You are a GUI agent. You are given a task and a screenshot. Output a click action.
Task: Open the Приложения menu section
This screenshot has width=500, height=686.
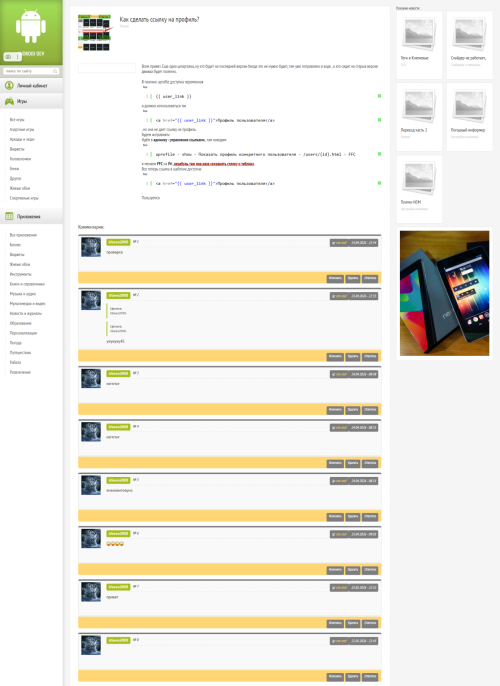pyautogui.click(x=31, y=216)
